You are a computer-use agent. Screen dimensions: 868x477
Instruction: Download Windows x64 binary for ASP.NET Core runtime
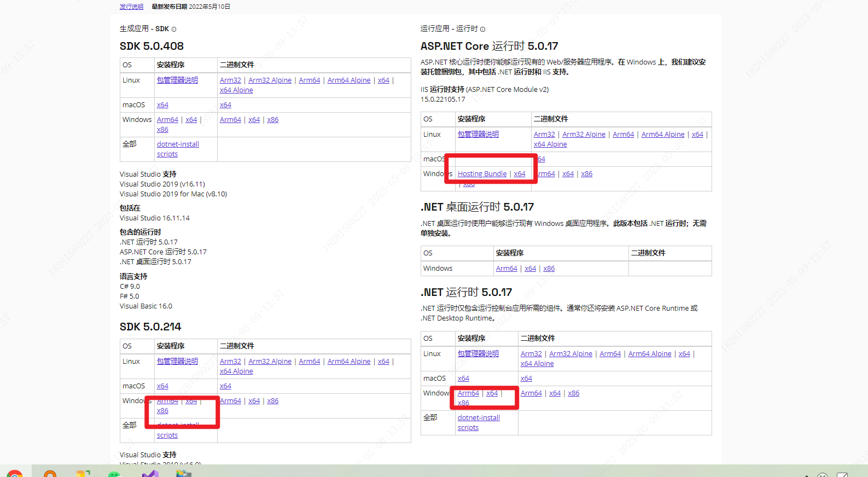click(568, 173)
